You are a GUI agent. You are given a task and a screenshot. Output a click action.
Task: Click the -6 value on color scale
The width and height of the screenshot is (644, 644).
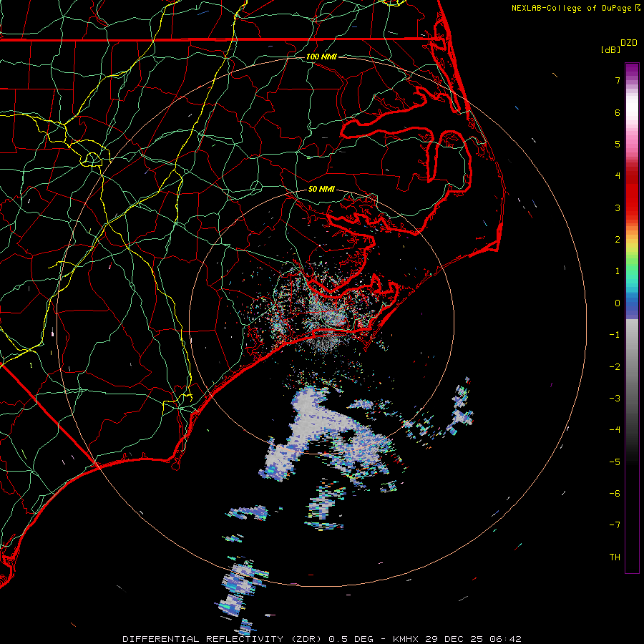[615, 494]
